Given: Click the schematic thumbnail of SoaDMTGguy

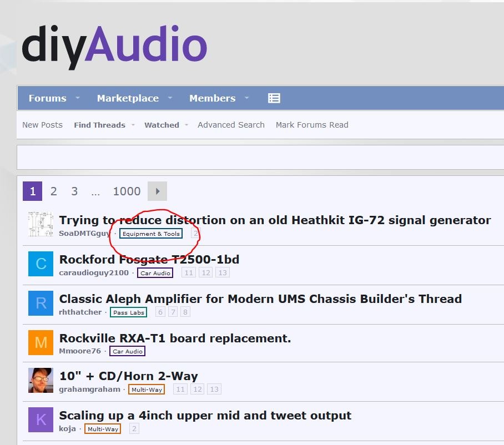Looking at the screenshot, I should (41, 224).
